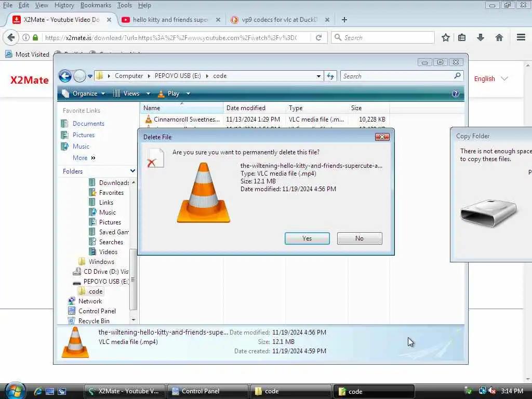Image resolution: width=532 pixels, height=399 pixels.
Task: Click the Windows Start orb
Action: (x=15, y=391)
